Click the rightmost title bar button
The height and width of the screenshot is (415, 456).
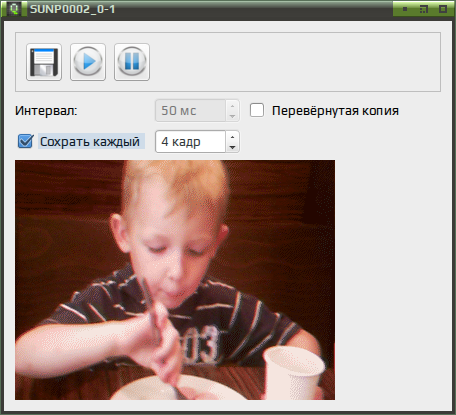(443, 9)
